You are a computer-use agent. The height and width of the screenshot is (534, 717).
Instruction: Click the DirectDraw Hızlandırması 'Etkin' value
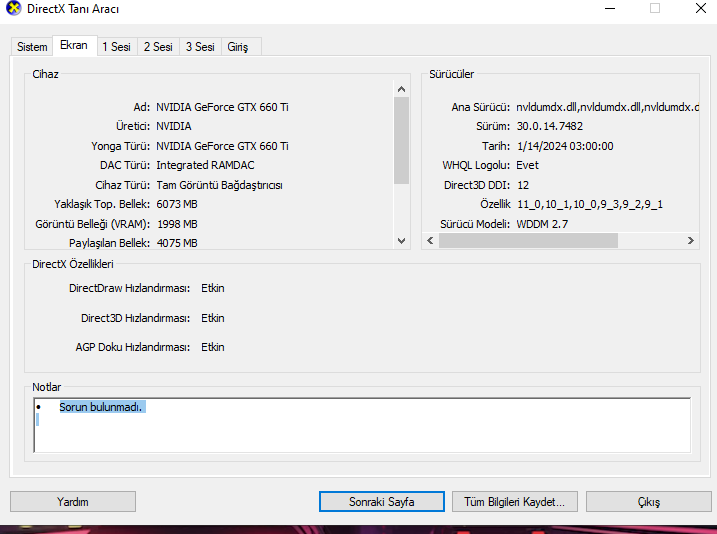[x=213, y=288]
